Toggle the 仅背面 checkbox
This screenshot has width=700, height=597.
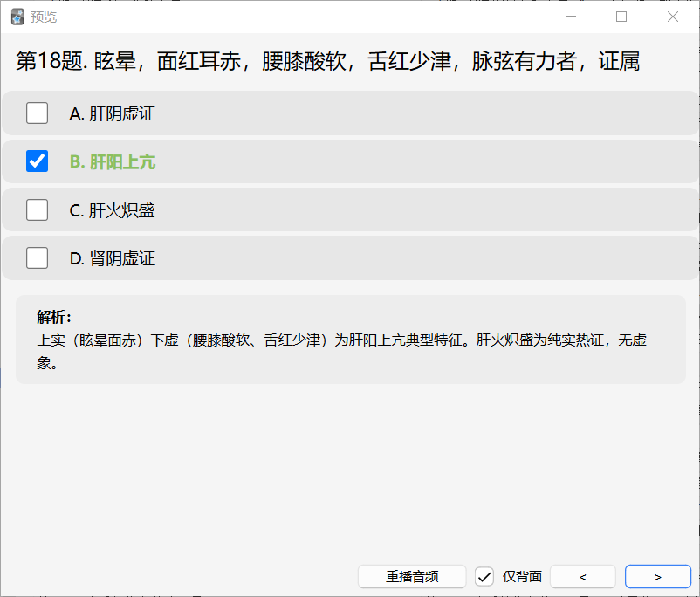(x=484, y=576)
